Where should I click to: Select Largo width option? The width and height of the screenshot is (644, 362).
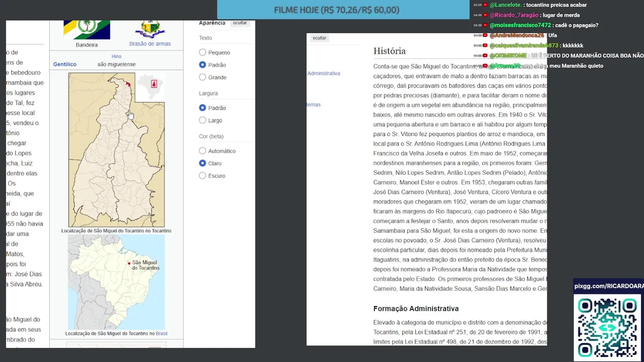pos(202,120)
